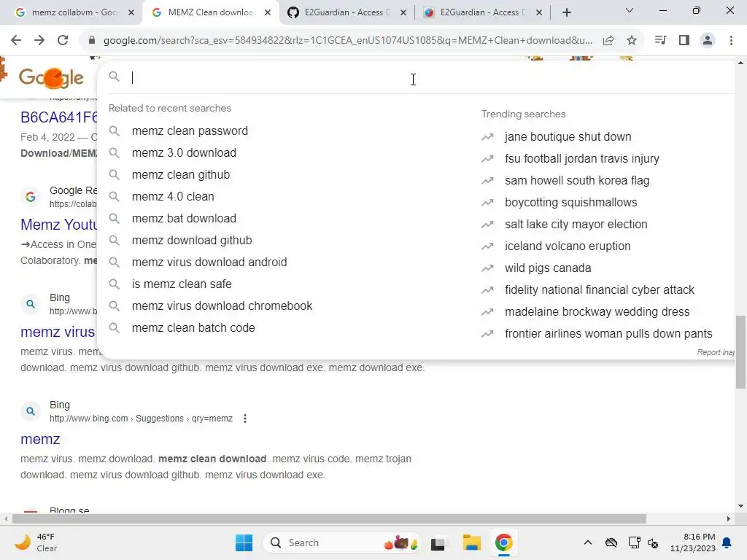View site information via lock icon
The height and width of the screenshot is (560, 747).
[x=92, y=41]
